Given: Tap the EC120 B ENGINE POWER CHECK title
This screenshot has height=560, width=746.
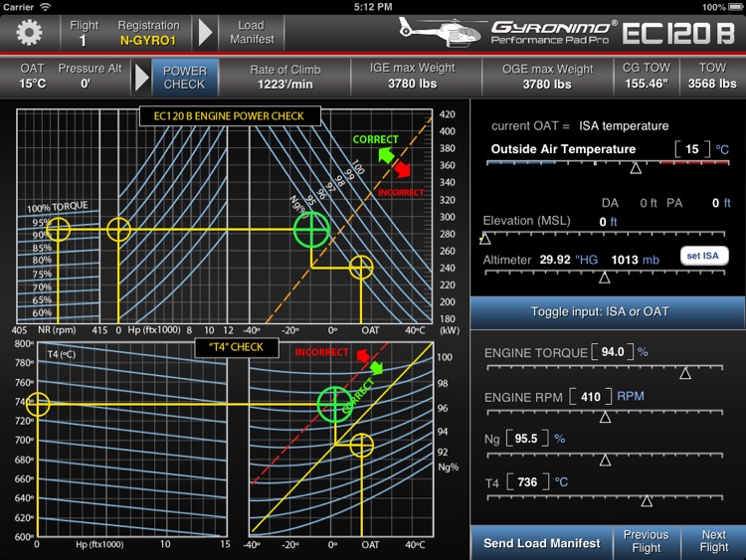Looking at the screenshot, I should click(229, 116).
